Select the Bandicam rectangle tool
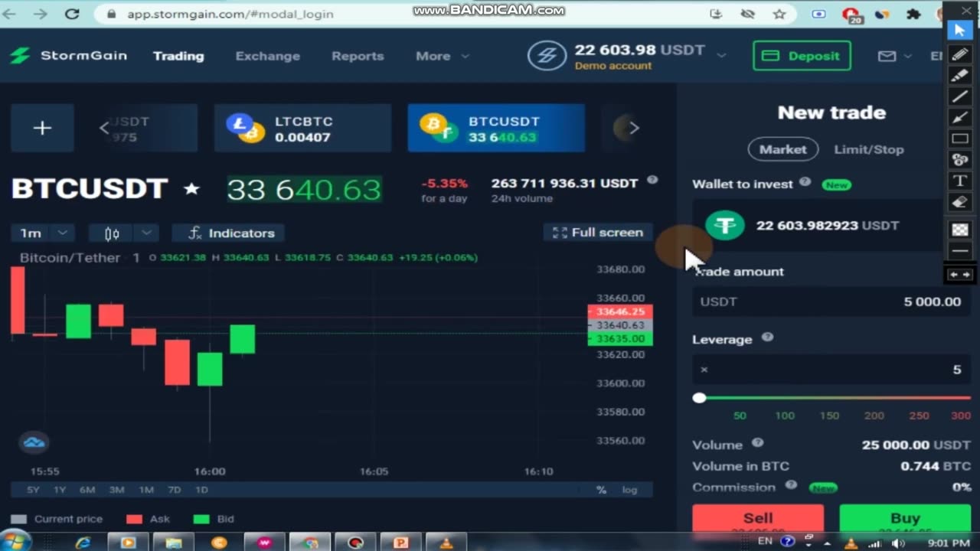 (x=960, y=139)
